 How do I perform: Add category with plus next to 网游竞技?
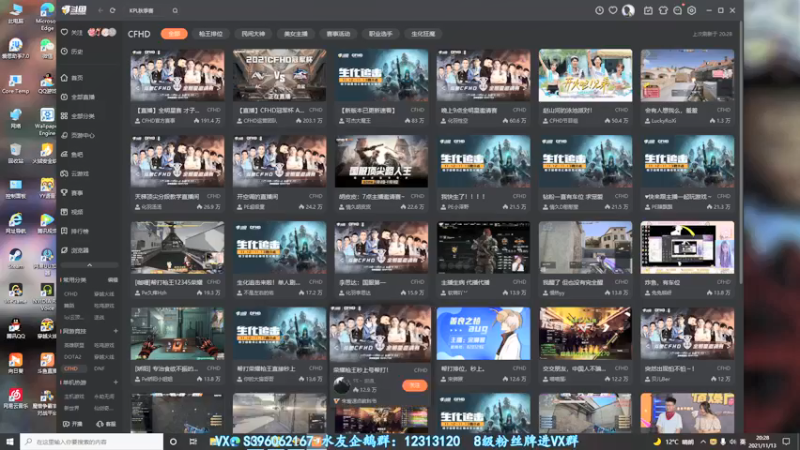pyautogui.click(x=115, y=331)
